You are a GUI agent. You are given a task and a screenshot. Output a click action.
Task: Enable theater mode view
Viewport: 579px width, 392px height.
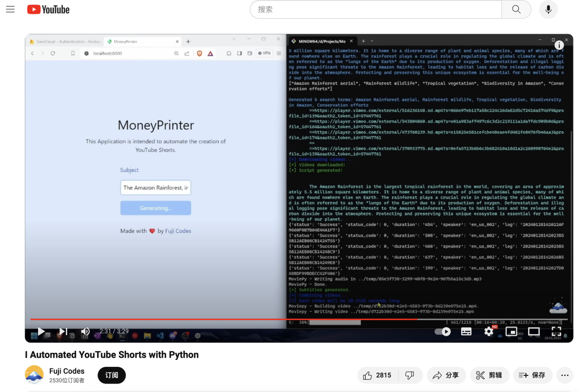click(x=533, y=332)
